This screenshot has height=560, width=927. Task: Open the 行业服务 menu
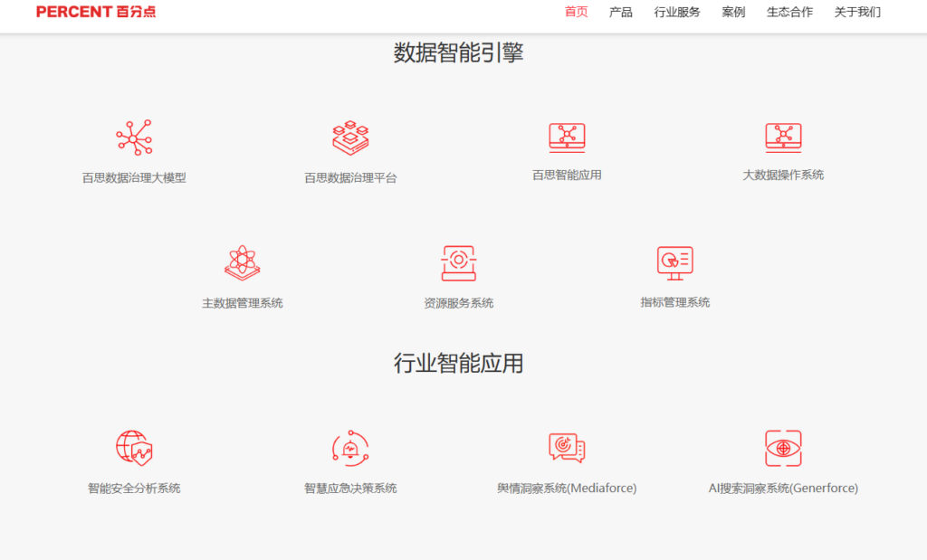point(676,13)
